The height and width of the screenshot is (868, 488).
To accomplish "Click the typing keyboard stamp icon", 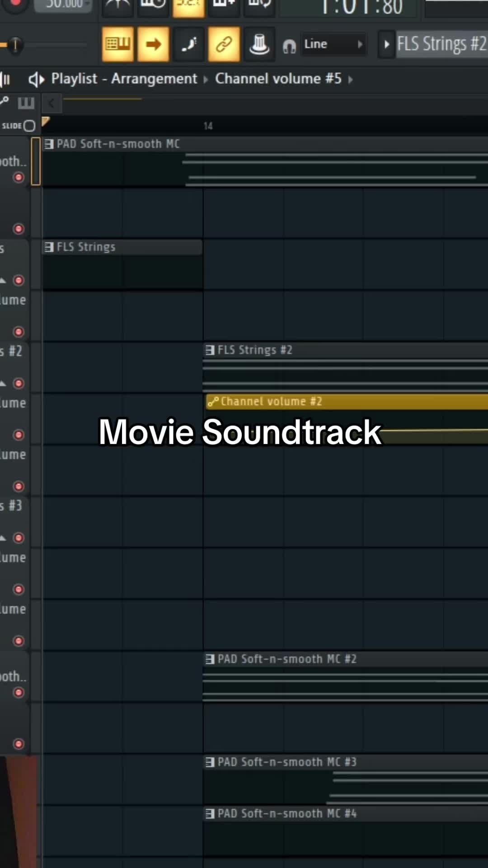I will coord(259,44).
